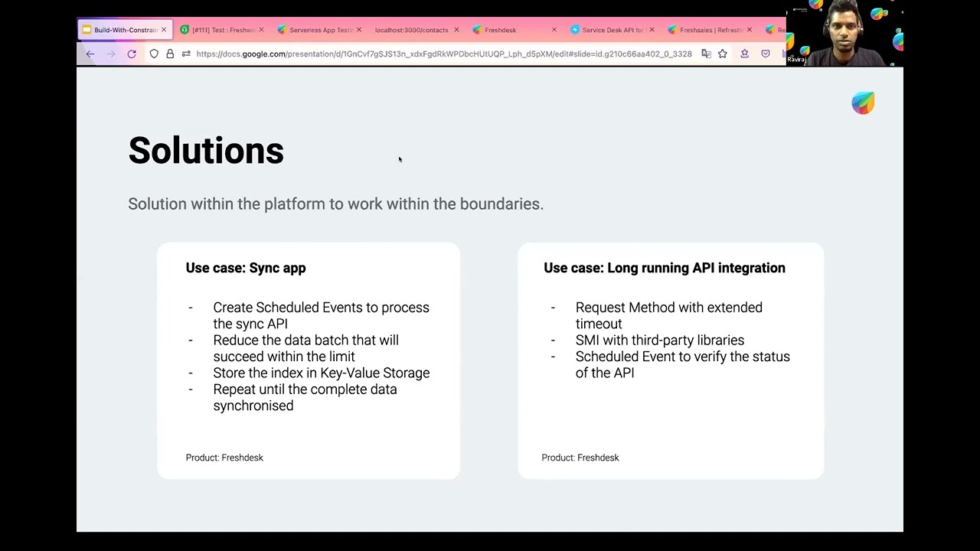Click the subtitle 'Solution within the platform' text

[x=335, y=204]
